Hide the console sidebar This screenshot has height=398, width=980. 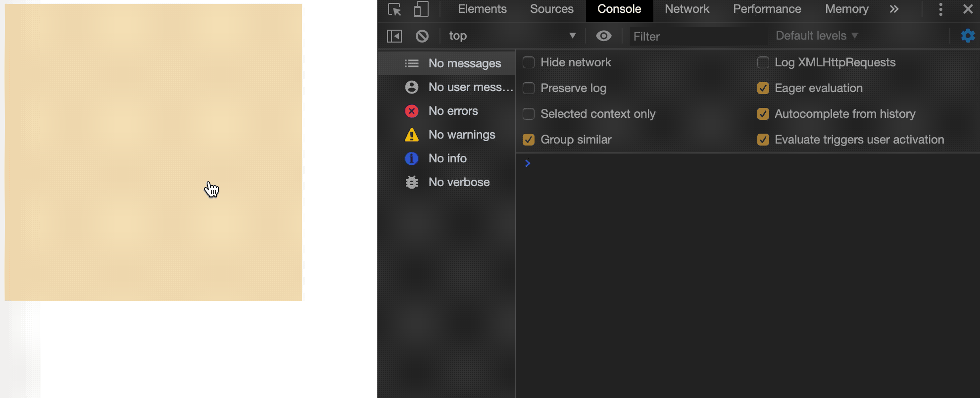[394, 36]
